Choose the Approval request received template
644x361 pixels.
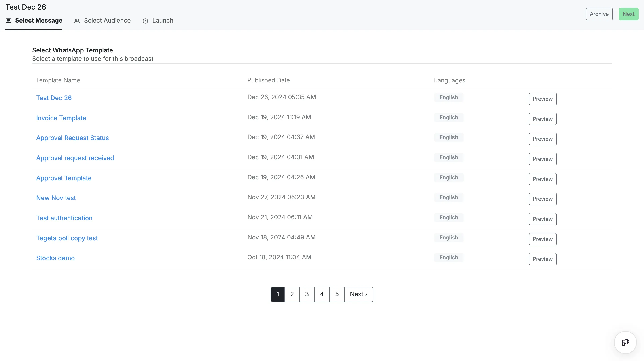pyautogui.click(x=75, y=158)
